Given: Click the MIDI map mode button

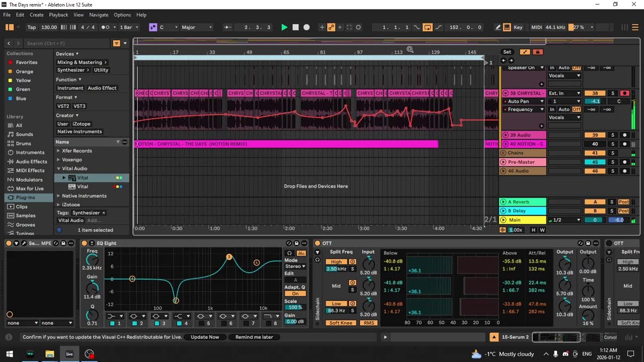Looking at the screenshot, I should 537,27.
